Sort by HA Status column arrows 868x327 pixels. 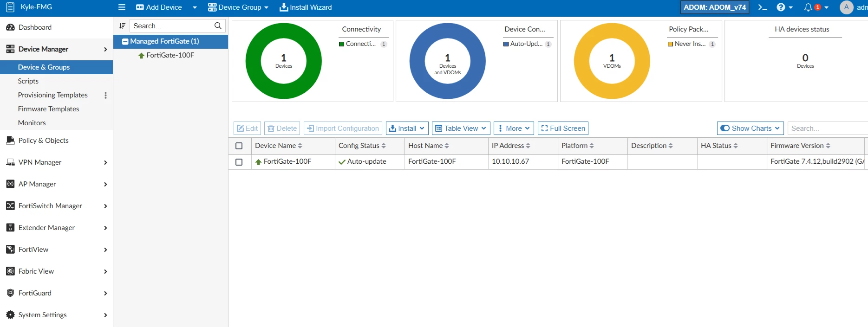pos(736,146)
